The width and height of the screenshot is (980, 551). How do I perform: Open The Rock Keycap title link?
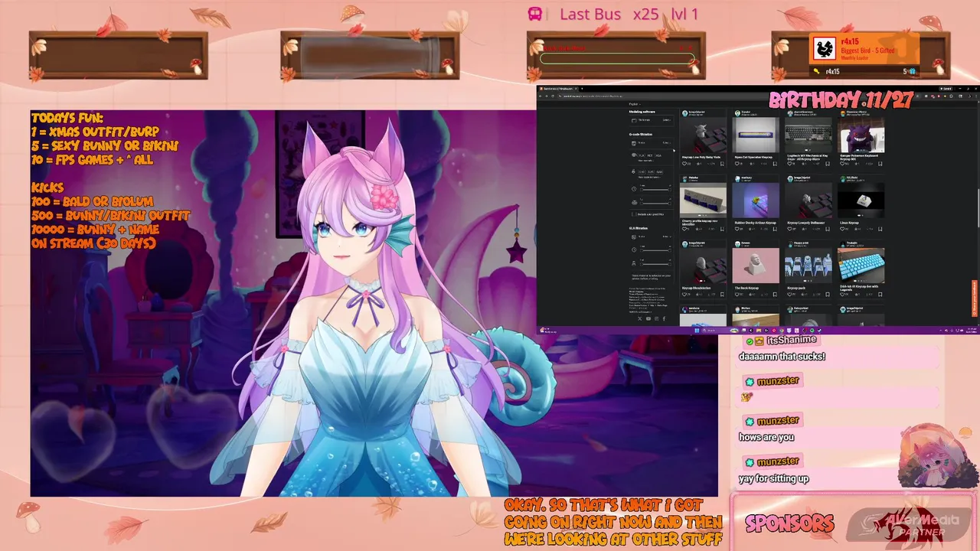[747, 288]
